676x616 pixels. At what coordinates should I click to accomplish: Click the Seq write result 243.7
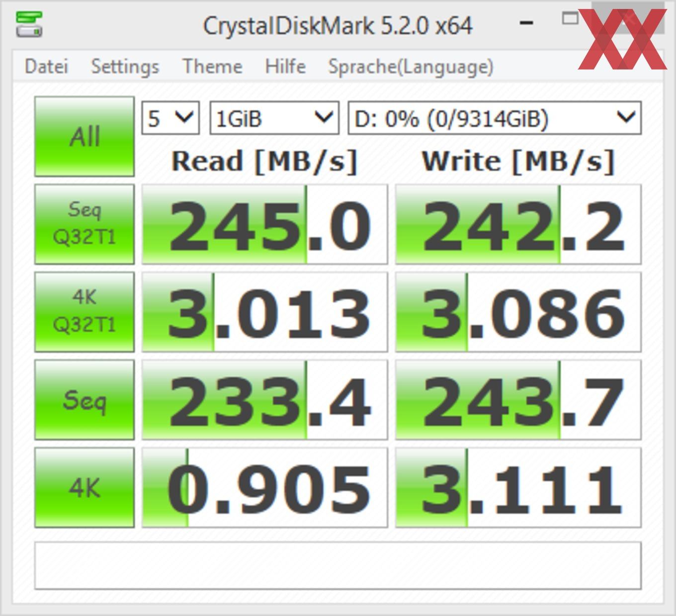518,400
